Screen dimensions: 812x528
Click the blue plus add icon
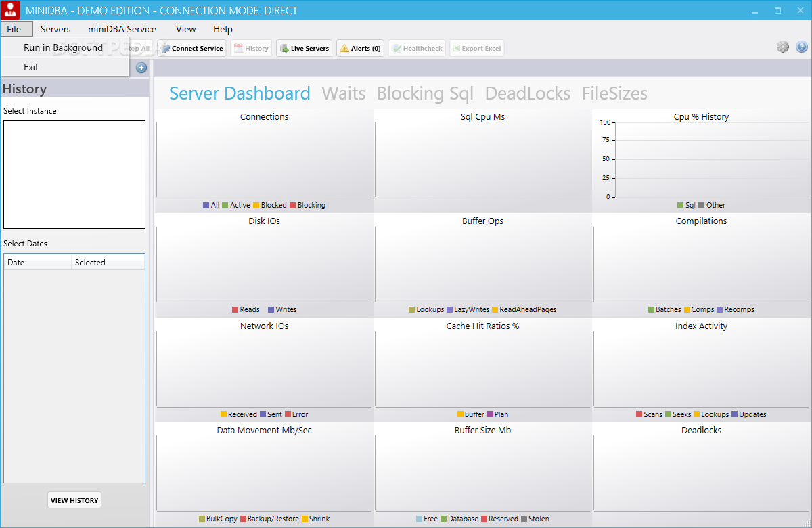pyautogui.click(x=141, y=68)
